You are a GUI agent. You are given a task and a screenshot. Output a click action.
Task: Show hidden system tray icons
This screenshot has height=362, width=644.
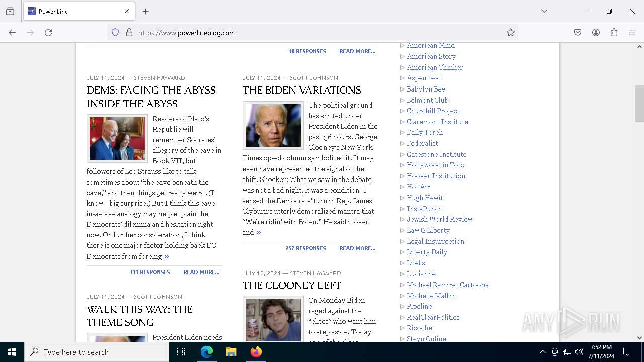542,352
